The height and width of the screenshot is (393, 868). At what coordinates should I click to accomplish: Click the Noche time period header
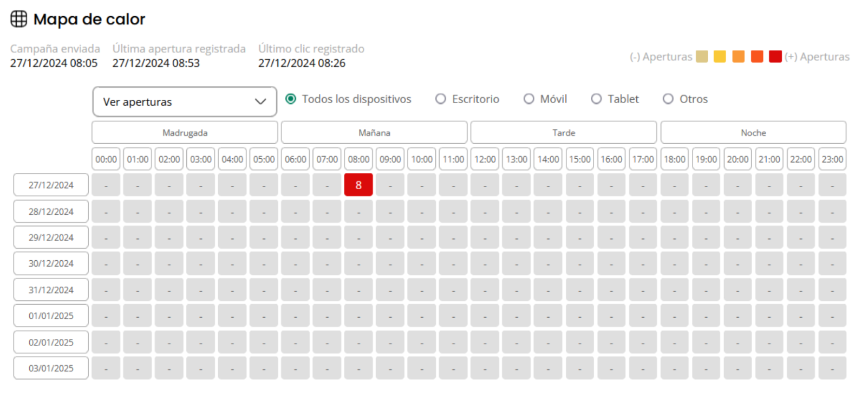point(753,132)
